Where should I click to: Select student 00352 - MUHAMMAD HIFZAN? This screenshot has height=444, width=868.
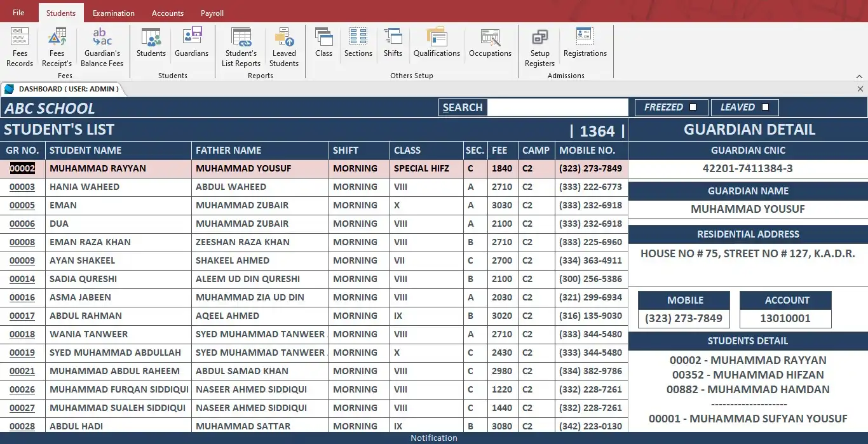pyautogui.click(x=748, y=375)
